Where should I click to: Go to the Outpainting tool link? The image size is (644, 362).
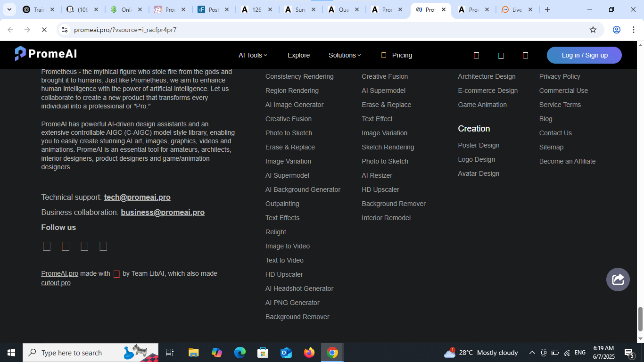[x=282, y=204]
